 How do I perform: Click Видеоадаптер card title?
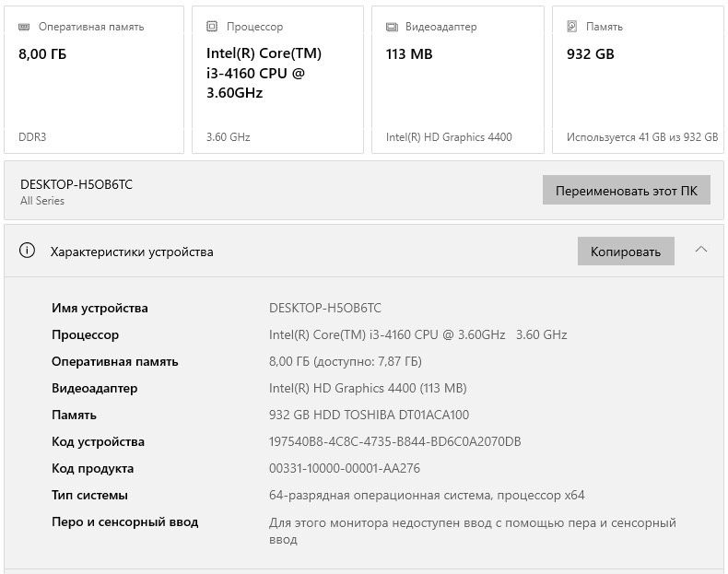pyautogui.click(x=440, y=27)
